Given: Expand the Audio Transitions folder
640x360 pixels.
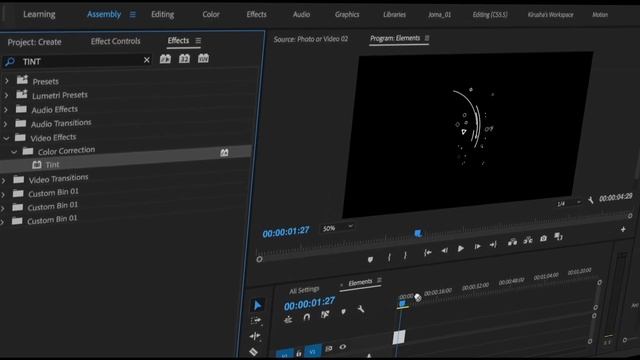Looking at the screenshot, I should 5,124.
